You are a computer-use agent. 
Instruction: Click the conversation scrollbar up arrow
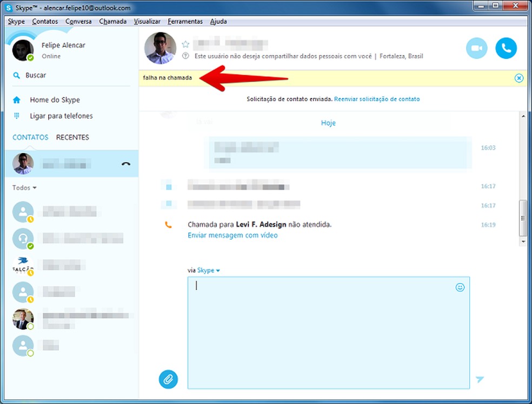coord(523,116)
